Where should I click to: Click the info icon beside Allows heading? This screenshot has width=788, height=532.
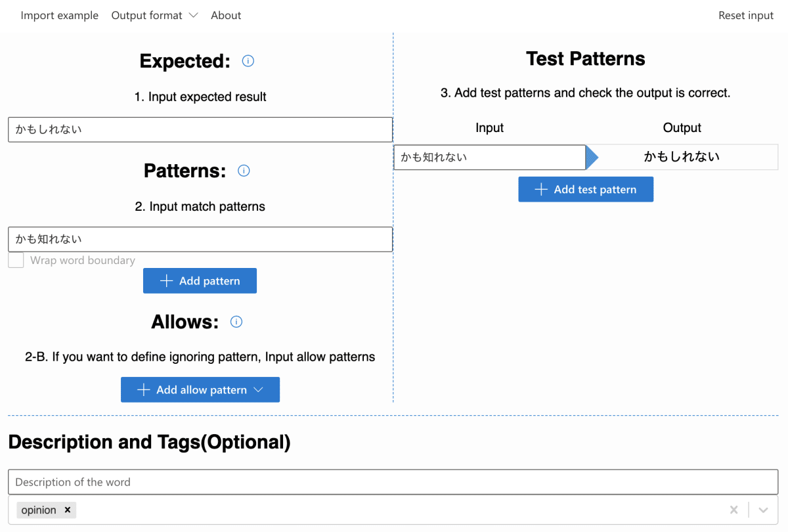236,322
